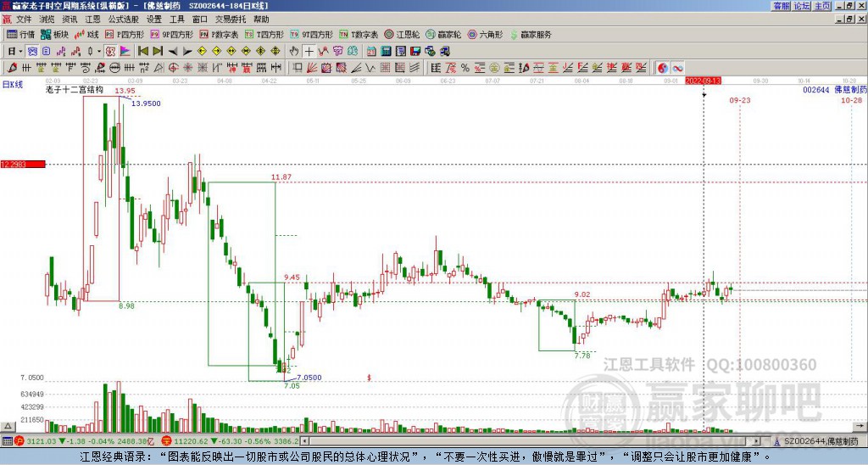Open the P数字表 tool
Screen dimensions: 868x465
tap(219, 34)
